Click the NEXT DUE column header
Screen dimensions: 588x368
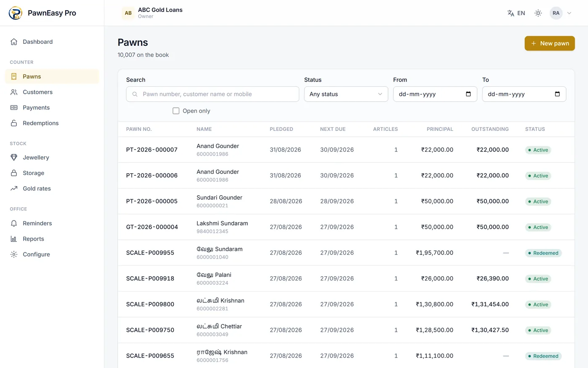tap(333, 129)
